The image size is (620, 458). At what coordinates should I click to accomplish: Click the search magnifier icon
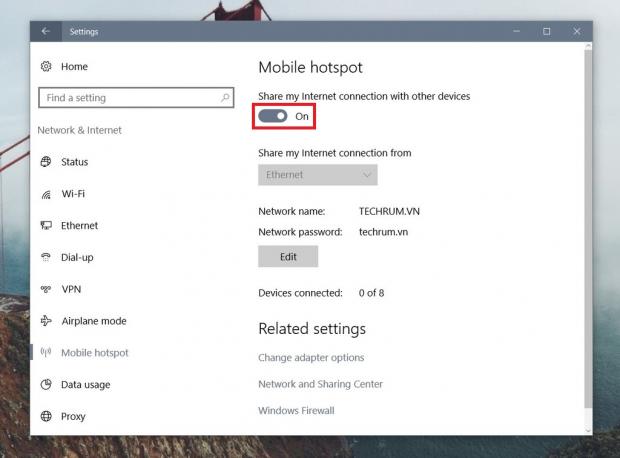225,98
